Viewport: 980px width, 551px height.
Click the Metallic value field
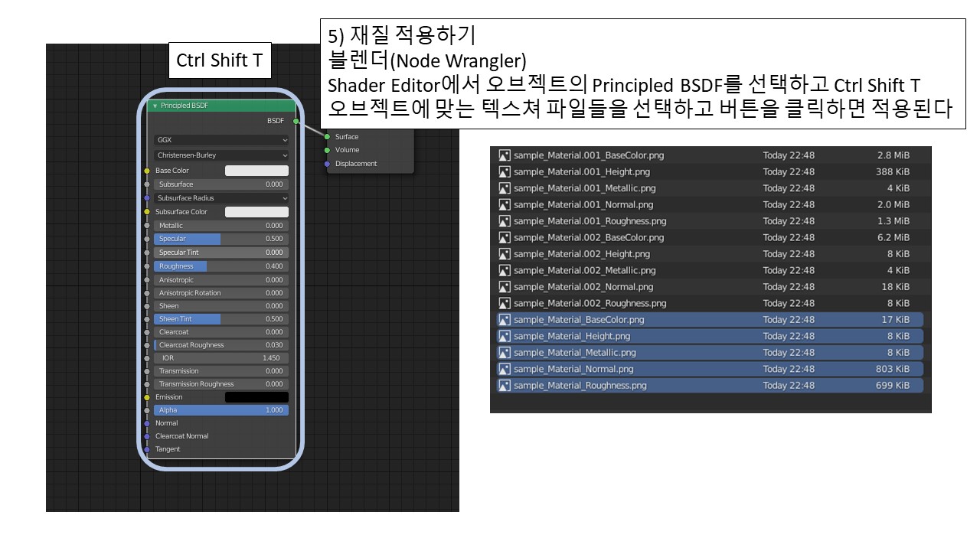(x=221, y=226)
